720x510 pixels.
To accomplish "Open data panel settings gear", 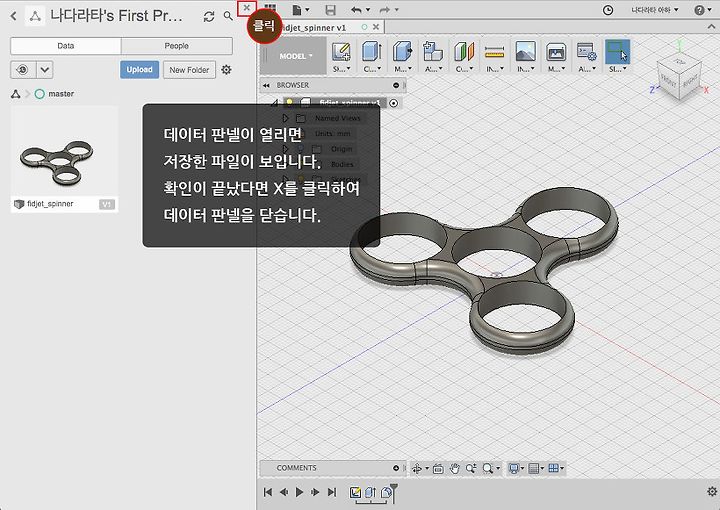I will pos(226,70).
